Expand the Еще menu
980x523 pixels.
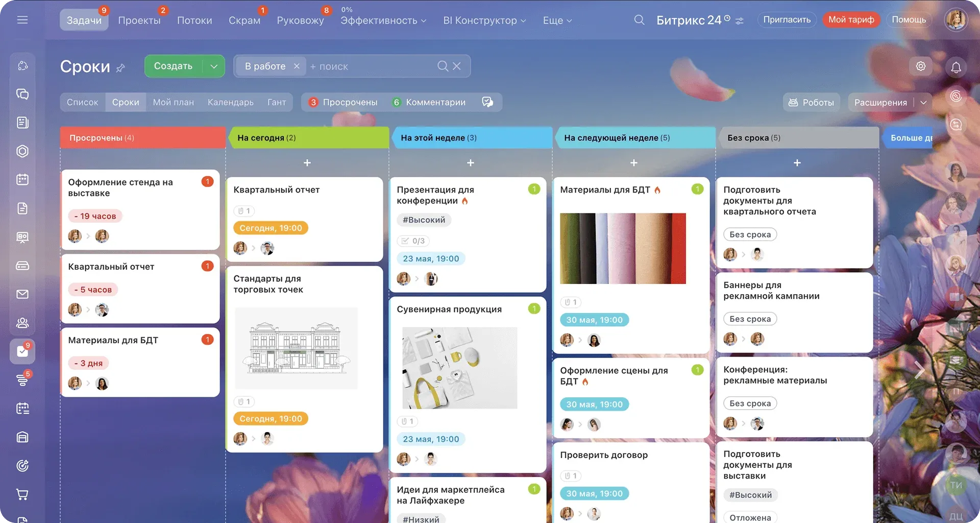[557, 20]
